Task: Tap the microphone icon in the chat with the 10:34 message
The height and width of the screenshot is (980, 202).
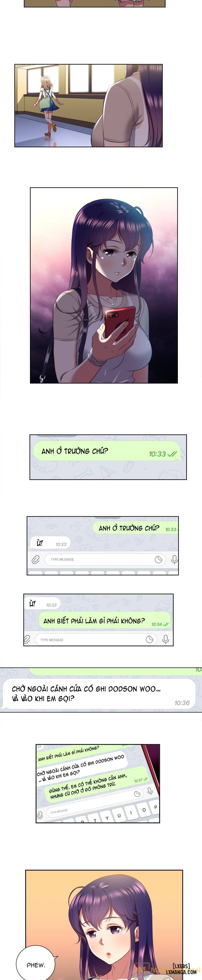Action: [x=166, y=639]
